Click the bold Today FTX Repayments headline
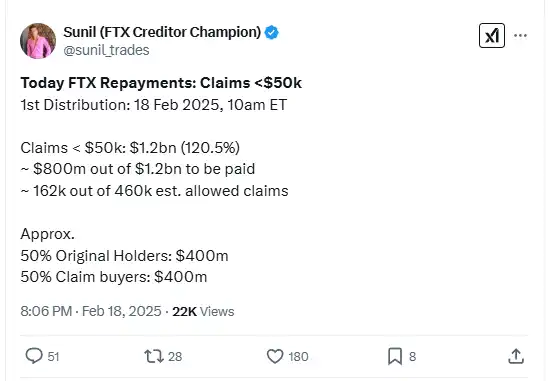This screenshot has height=381, width=552. pyautogui.click(x=161, y=83)
